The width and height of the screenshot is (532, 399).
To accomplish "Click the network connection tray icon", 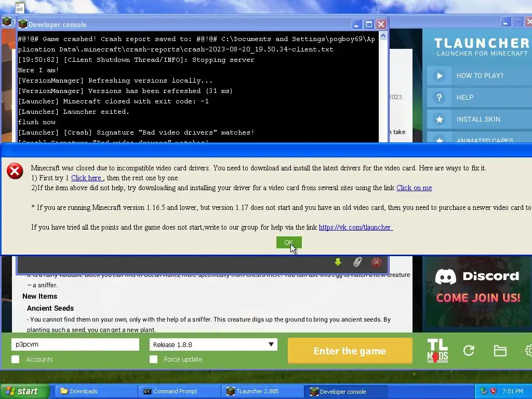I will pyautogui.click(x=484, y=391).
